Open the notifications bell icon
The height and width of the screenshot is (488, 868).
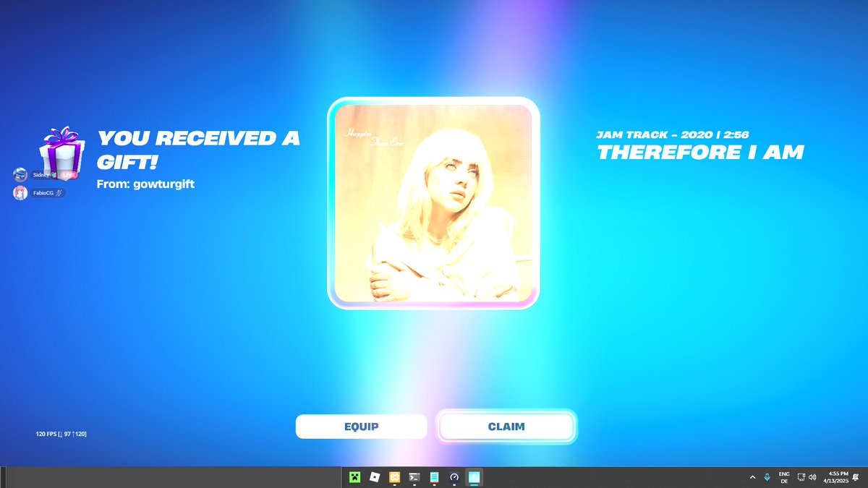856,477
